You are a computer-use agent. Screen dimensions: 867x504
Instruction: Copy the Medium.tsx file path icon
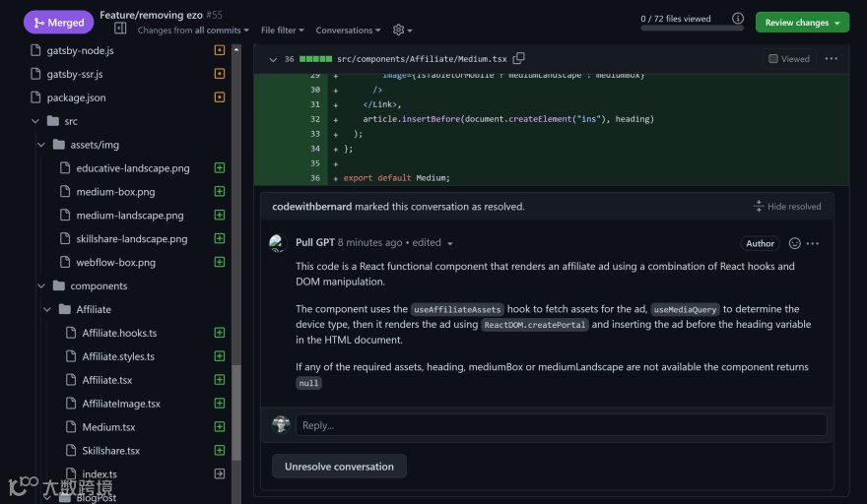[519, 59]
